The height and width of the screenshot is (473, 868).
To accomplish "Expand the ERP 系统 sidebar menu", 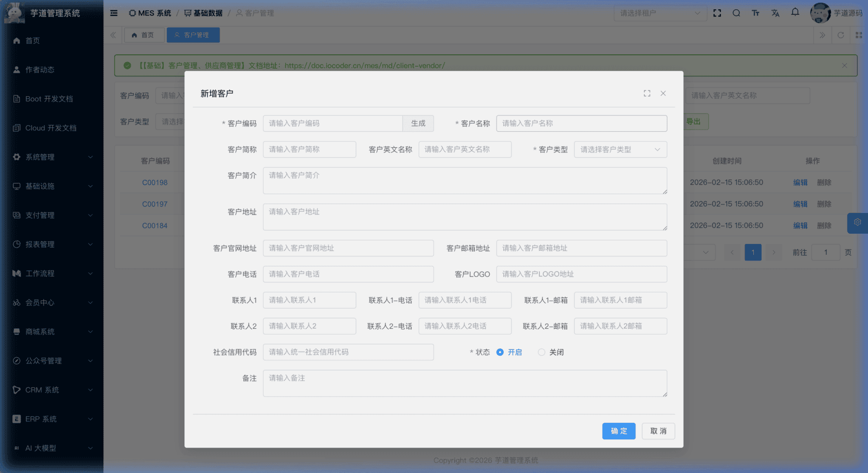I will click(52, 419).
